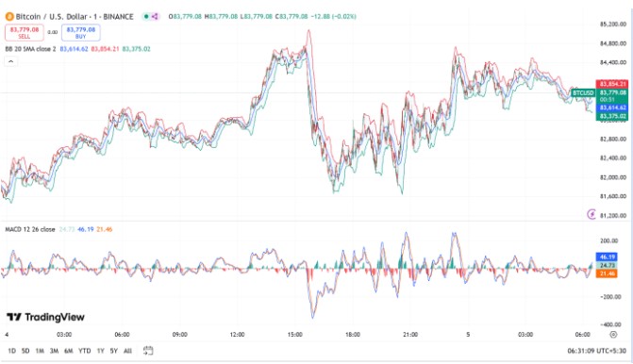
Task: Click the green market status dot
Action: coord(146,17)
